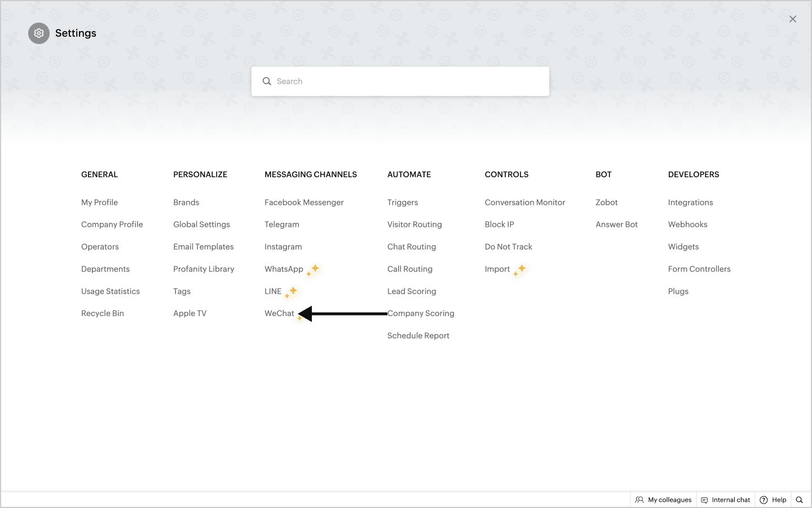
Task: Open Lead Scoring
Action: tap(412, 291)
